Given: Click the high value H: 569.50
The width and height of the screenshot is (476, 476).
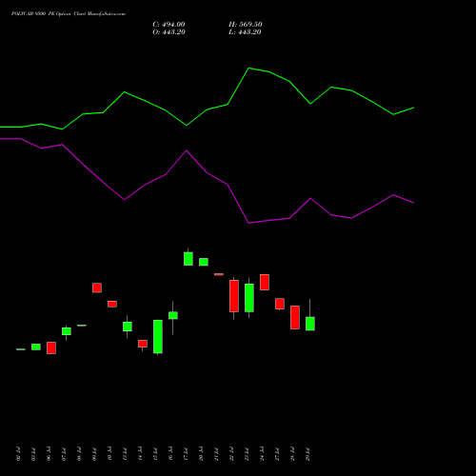Looking at the screenshot, I should pos(246,25).
